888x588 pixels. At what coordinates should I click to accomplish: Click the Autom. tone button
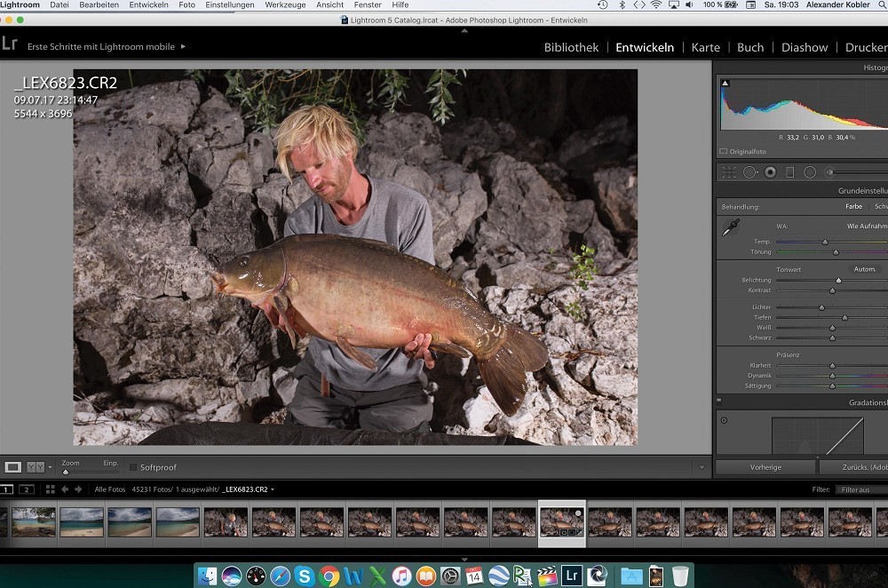point(865,269)
